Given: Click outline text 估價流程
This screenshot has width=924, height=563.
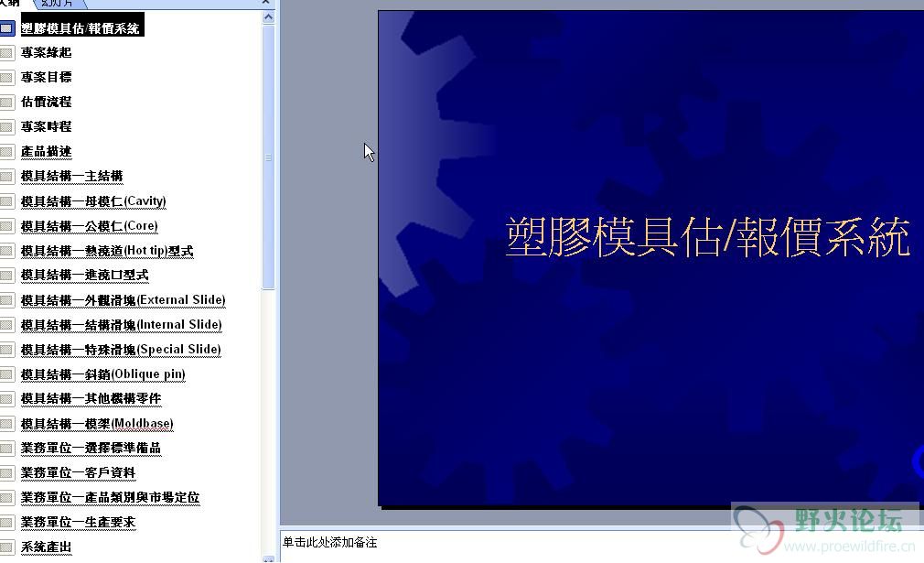Looking at the screenshot, I should click(46, 102).
